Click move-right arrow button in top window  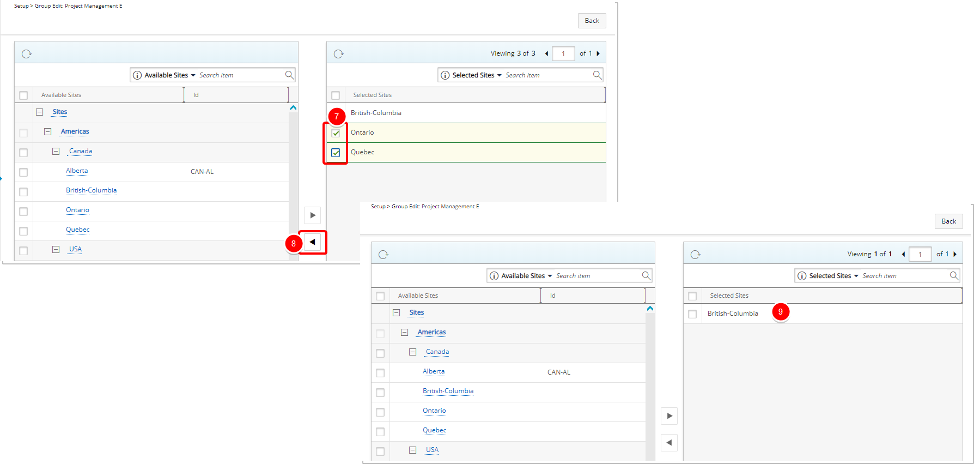[313, 215]
